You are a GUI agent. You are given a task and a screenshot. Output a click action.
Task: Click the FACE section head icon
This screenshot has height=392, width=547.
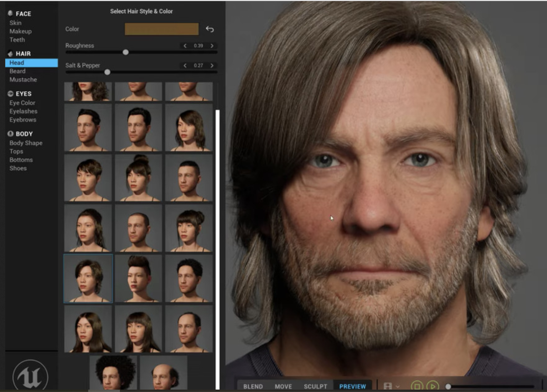tap(10, 13)
